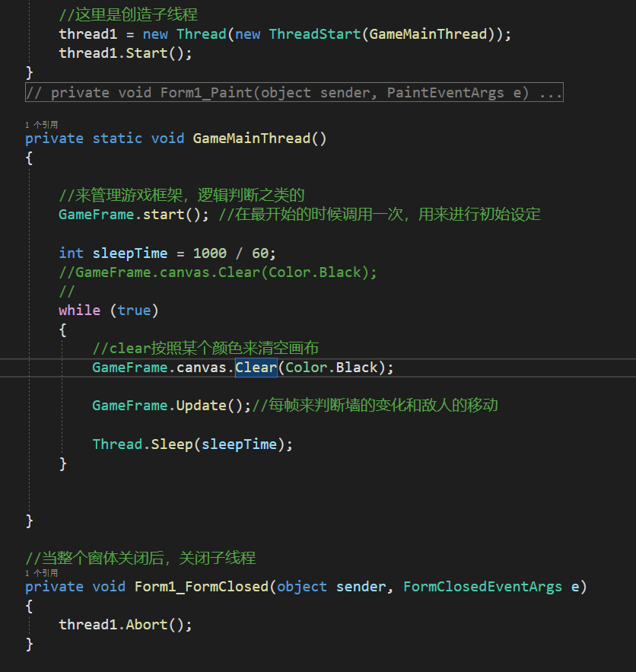The image size is (636, 672).
Task: Click 'Color.Black' in the active Clear call
Action: [x=332, y=368]
